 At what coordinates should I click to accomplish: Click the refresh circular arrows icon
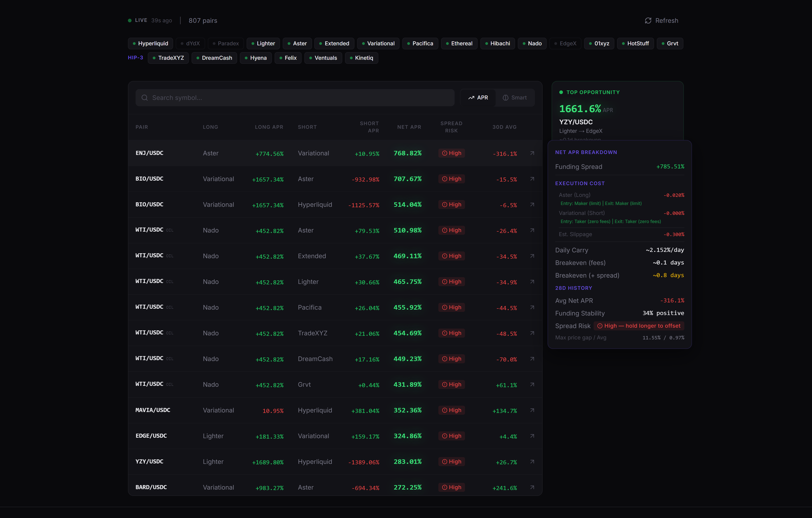pos(648,21)
